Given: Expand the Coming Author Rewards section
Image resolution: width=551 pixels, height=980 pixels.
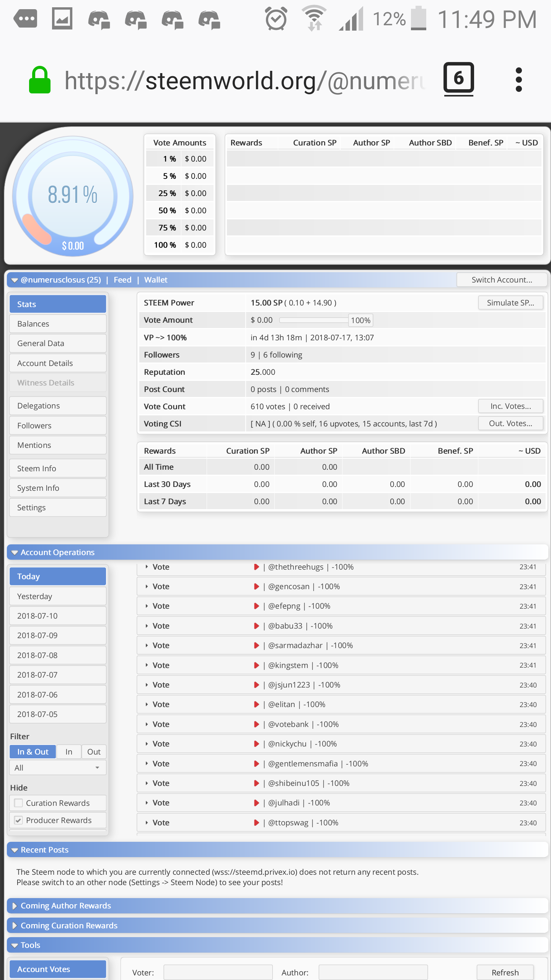Looking at the screenshot, I should (15, 906).
